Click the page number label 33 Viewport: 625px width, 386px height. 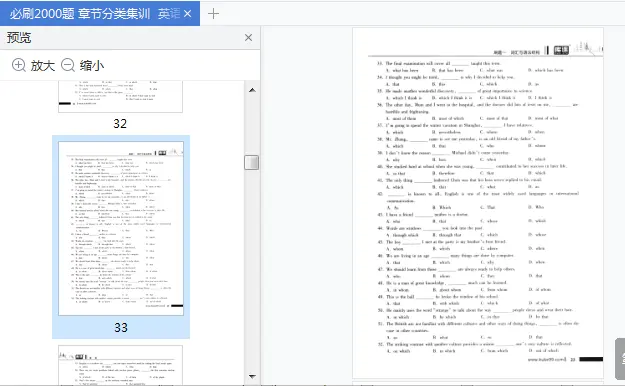click(121, 328)
